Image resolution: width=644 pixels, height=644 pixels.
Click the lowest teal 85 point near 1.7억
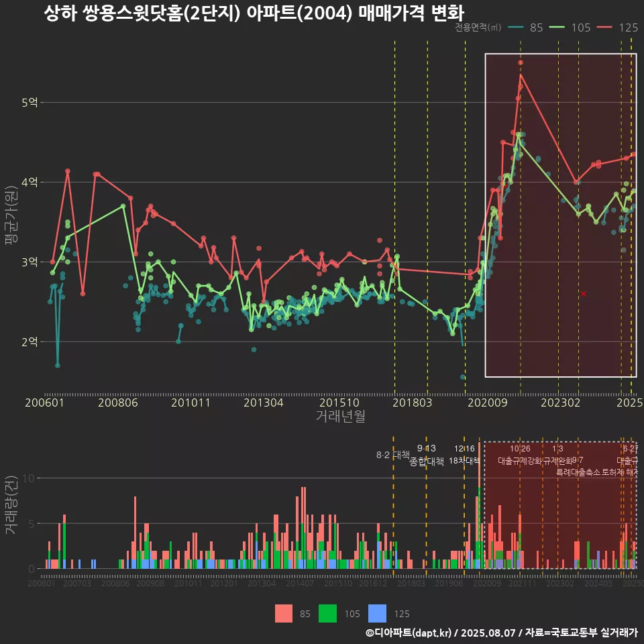(x=58, y=365)
